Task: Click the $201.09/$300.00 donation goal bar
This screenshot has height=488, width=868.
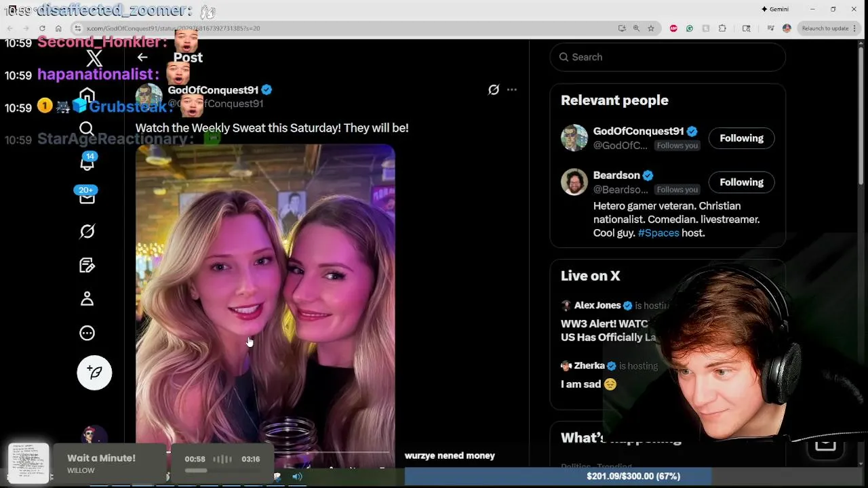Action: tap(633, 476)
